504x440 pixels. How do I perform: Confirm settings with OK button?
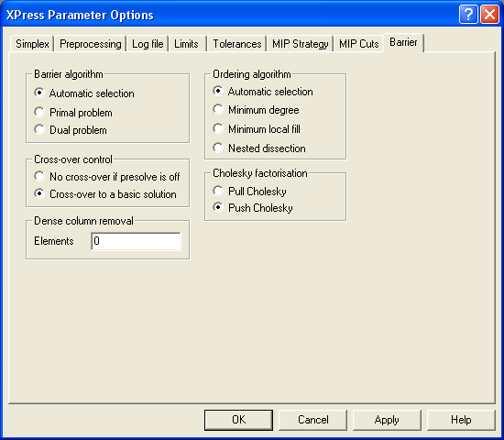[238, 420]
